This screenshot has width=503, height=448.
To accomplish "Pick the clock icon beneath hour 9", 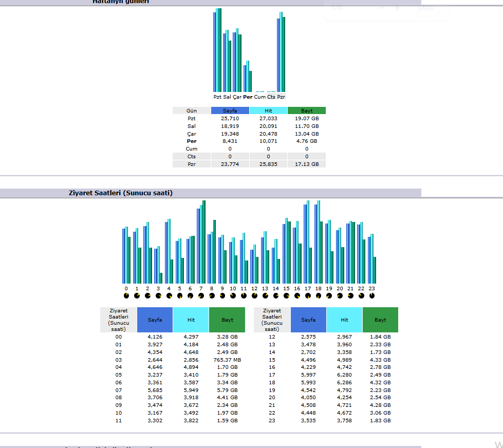I will tap(222, 296).
